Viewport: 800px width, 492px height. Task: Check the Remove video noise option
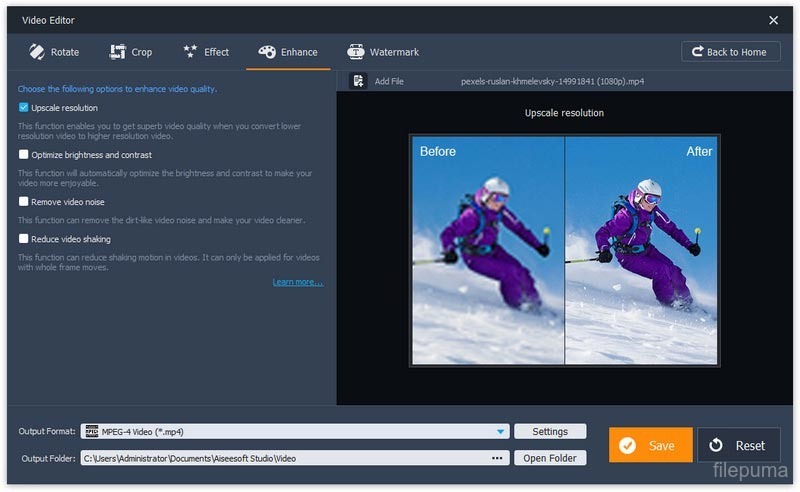coord(23,202)
